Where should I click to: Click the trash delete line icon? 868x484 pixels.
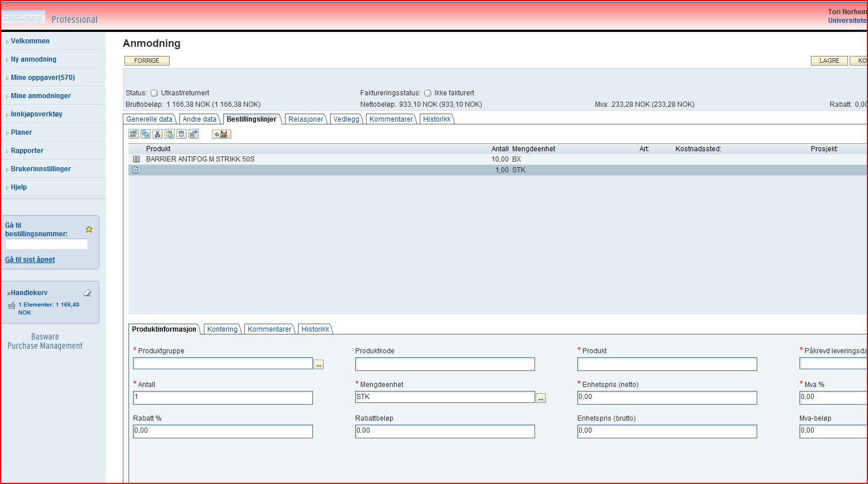[x=182, y=134]
